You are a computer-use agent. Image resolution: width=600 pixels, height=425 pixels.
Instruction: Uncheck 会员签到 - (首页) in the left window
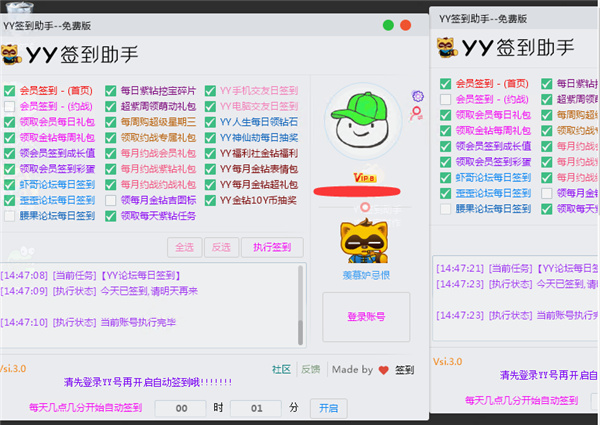10,91
